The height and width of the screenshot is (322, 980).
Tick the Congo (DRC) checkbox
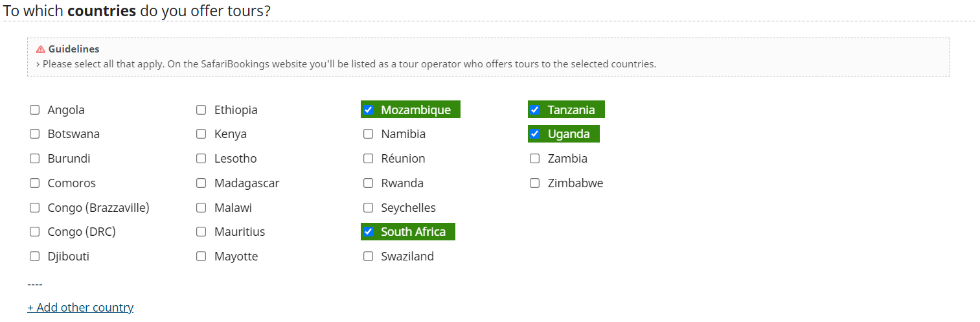pyautogui.click(x=35, y=232)
